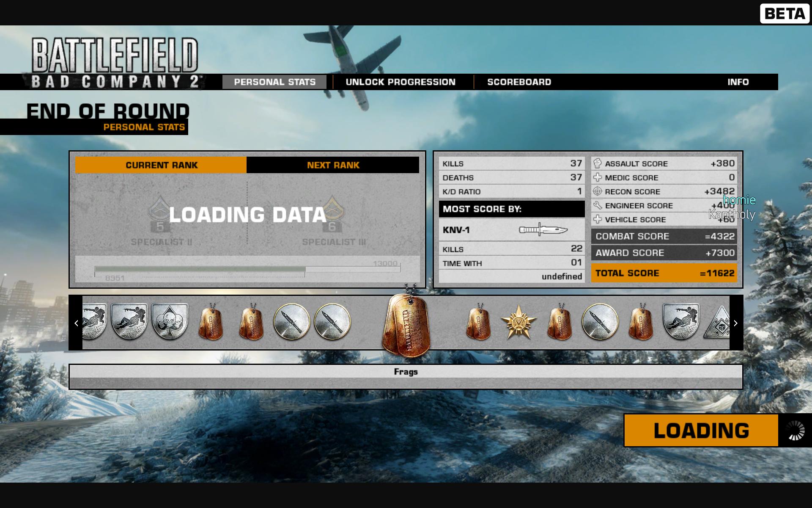Select the Current Rank tab
812x508 pixels.
tap(161, 165)
